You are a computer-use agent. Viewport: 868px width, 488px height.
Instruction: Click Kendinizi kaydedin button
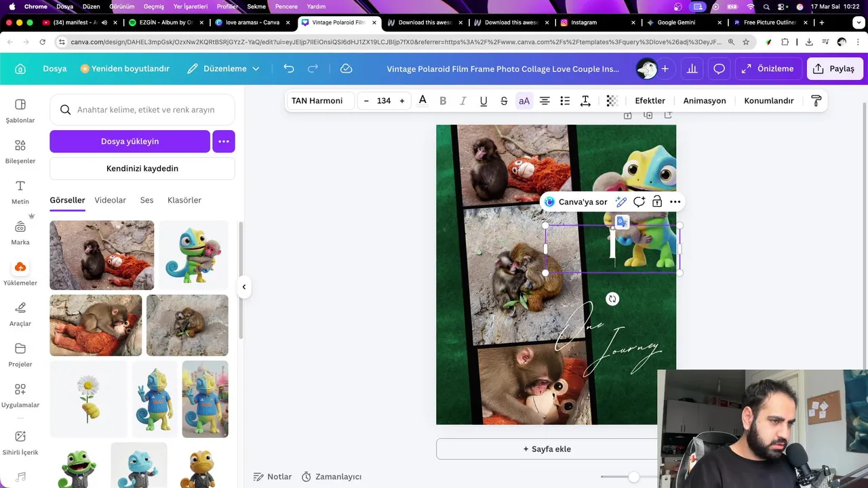tap(142, 168)
